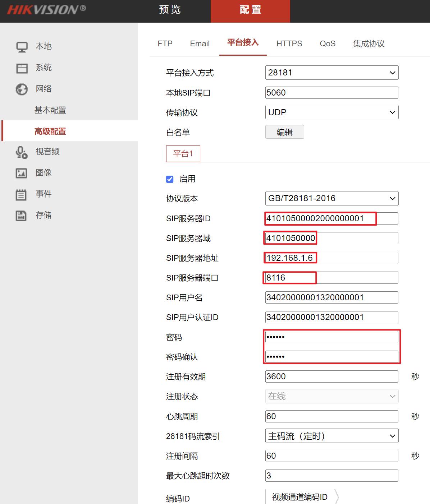Uncheck the 启用 checkbox
Image resolution: width=430 pixels, height=504 pixels.
point(170,179)
